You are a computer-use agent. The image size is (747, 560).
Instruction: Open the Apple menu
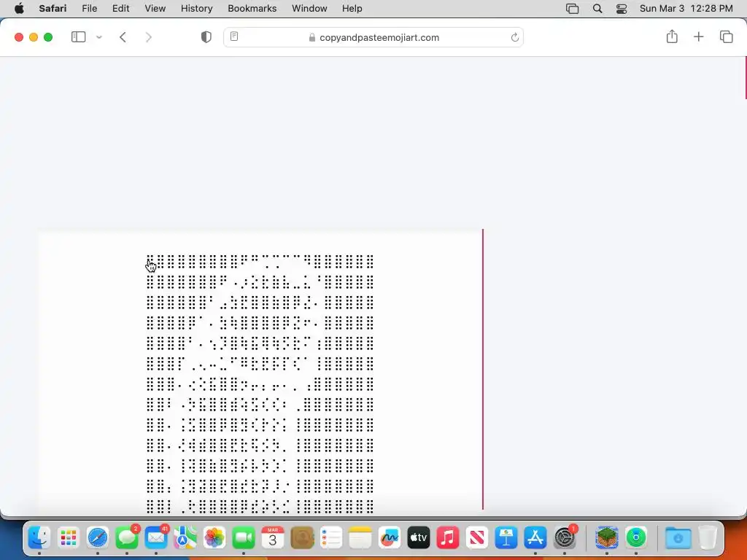(x=19, y=8)
